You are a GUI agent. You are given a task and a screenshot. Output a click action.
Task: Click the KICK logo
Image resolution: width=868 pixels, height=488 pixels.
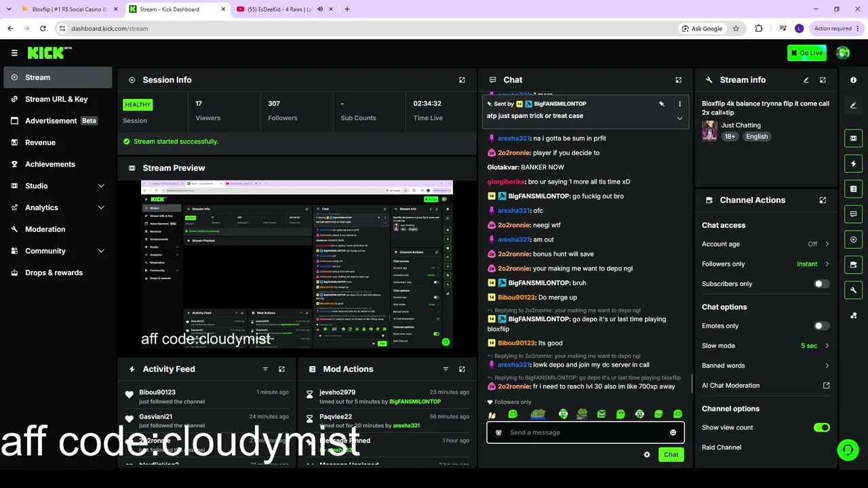[x=50, y=53]
